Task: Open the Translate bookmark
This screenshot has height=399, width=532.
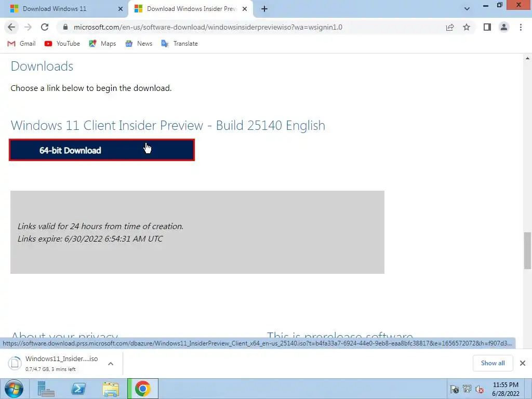Action: tap(179, 44)
